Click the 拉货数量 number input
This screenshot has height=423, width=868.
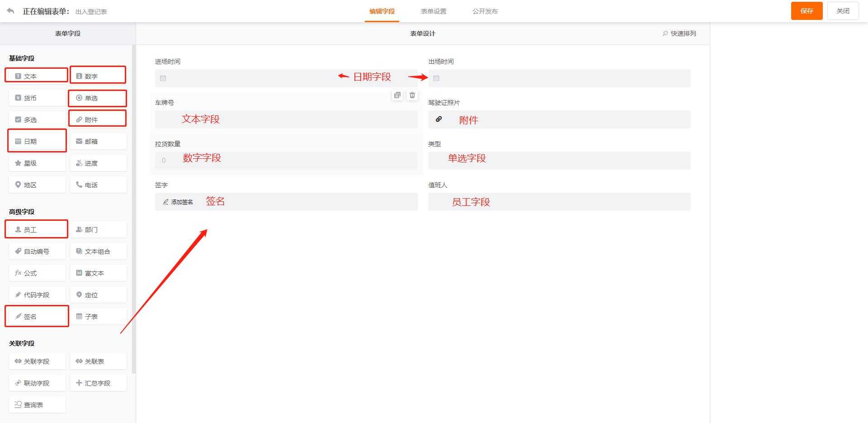pyautogui.click(x=286, y=160)
